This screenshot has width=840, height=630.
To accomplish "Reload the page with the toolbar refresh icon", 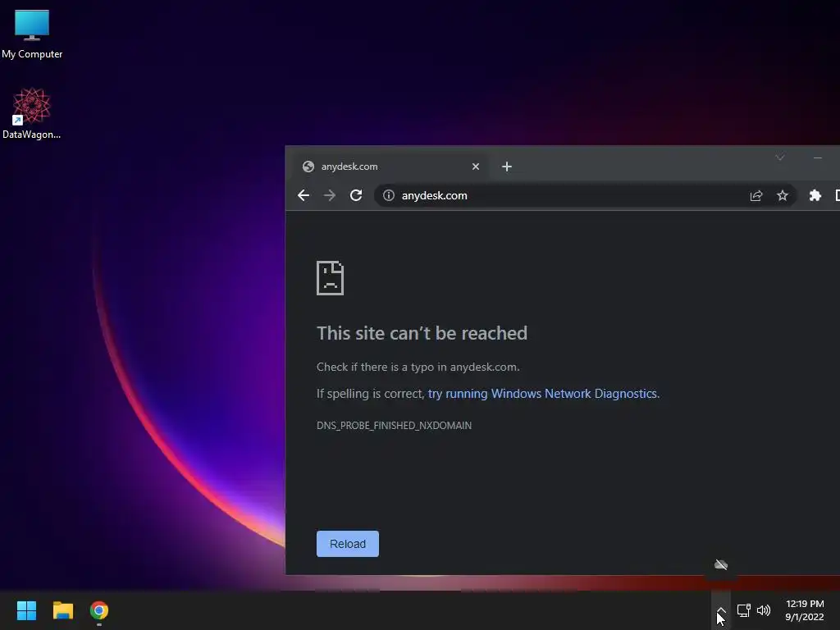I will click(x=356, y=195).
